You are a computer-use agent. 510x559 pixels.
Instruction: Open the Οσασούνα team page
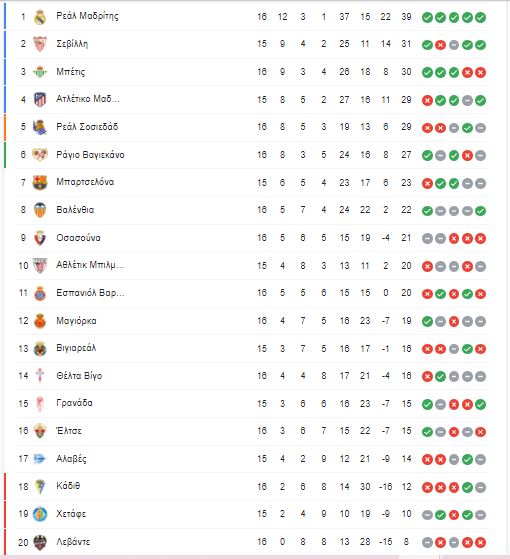click(78, 238)
